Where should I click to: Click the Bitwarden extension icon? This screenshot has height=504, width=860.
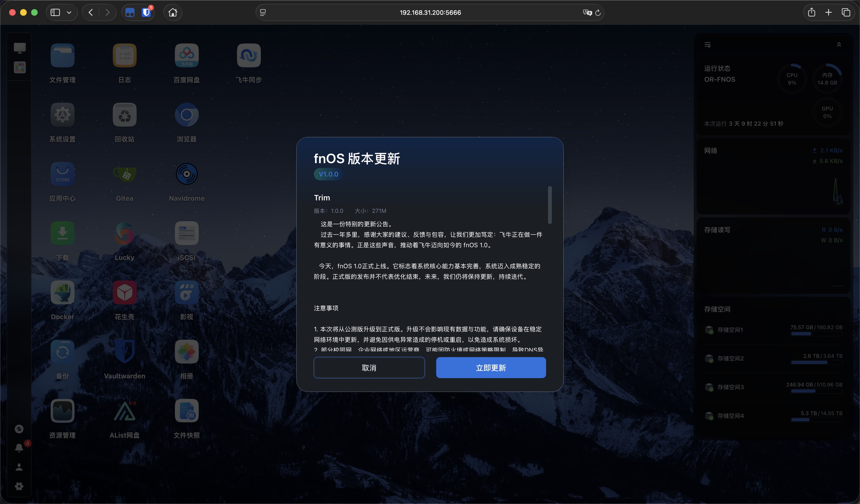click(x=146, y=13)
